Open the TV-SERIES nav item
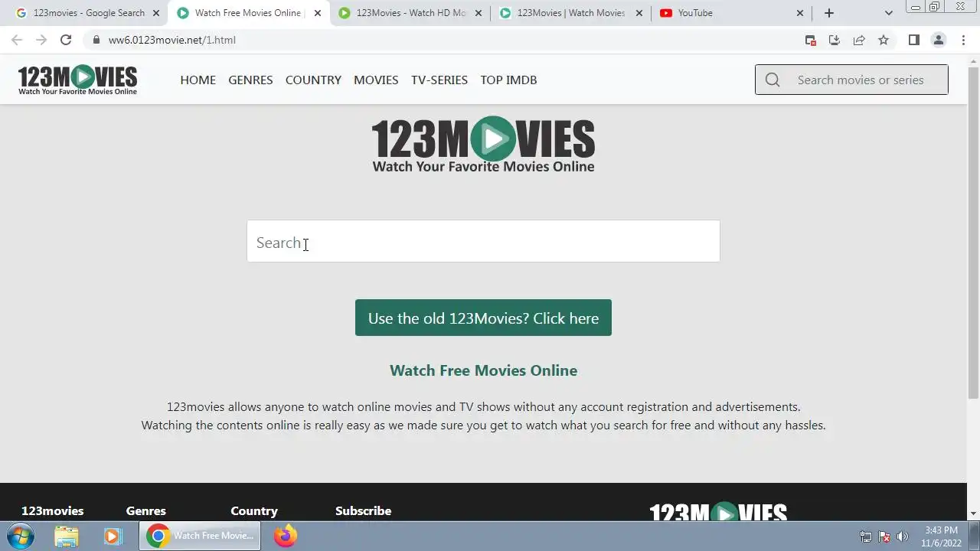980x551 pixels. point(439,80)
